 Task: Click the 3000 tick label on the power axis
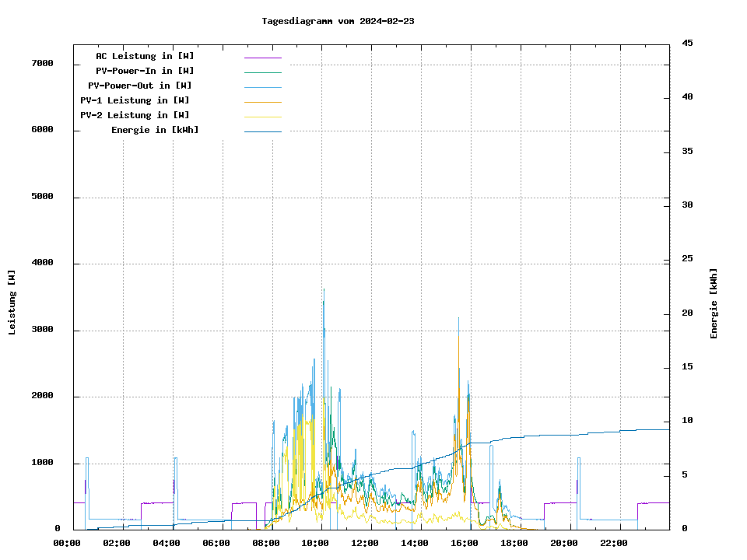[x=42, y=331]
